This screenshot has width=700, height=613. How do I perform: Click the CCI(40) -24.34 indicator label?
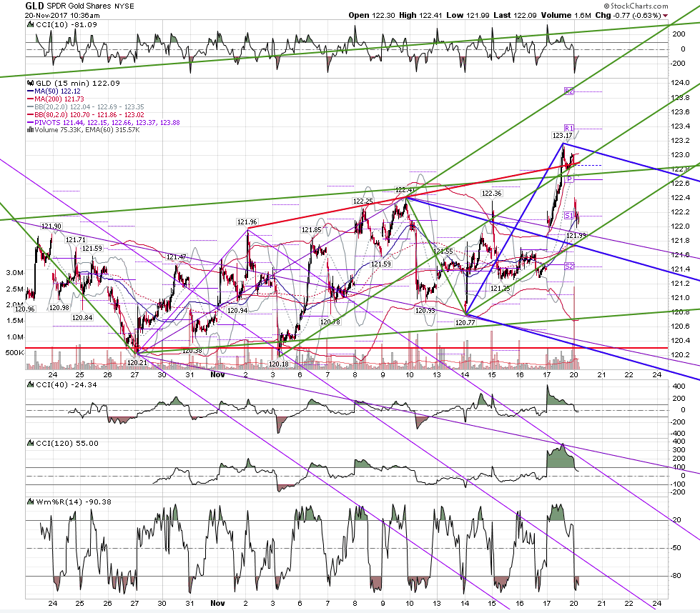click(x=66, y=384)
